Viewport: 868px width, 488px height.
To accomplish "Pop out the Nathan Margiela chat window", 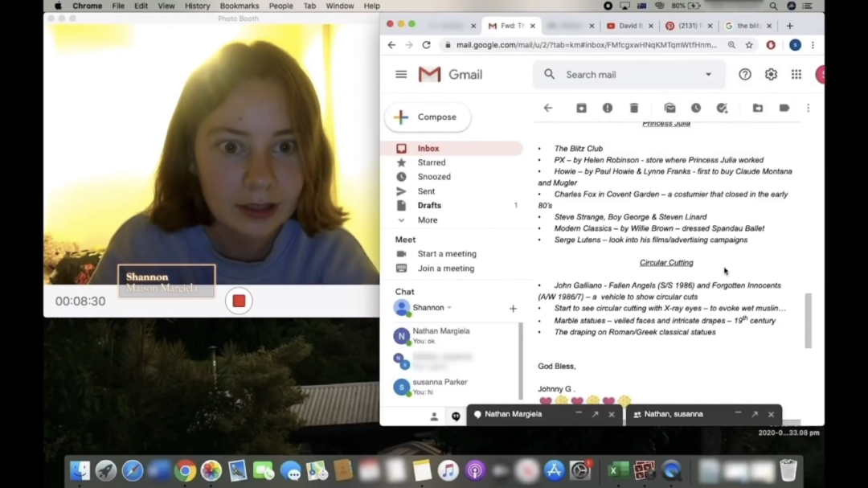I will (x=595, y=414).
